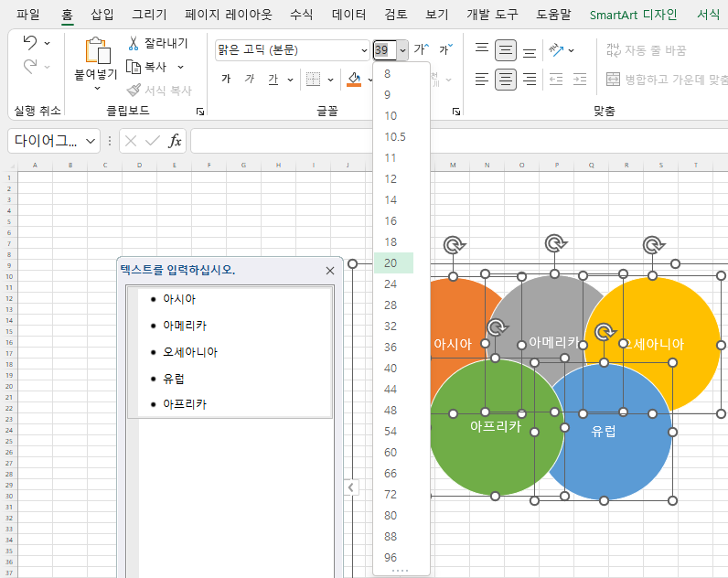Expand the Name Box dropdown
This screenshot has height=578, width=728.
point(91,141)
